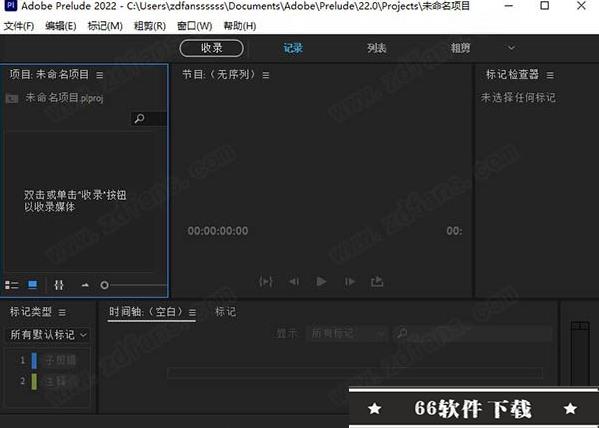Open the 所有标记 display filter dropdown
This screenshot has height=428, width=599.
(347, 334)
